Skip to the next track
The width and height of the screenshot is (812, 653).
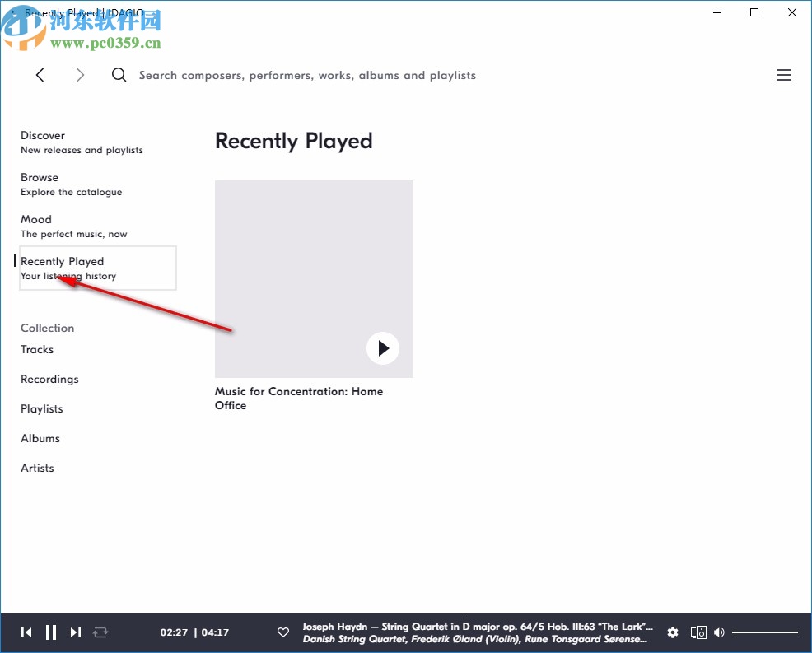pos(76,632)
